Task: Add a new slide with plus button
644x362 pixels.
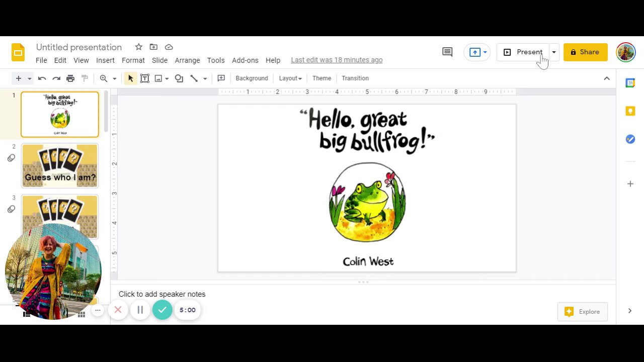Action: (x=18, y=78)
